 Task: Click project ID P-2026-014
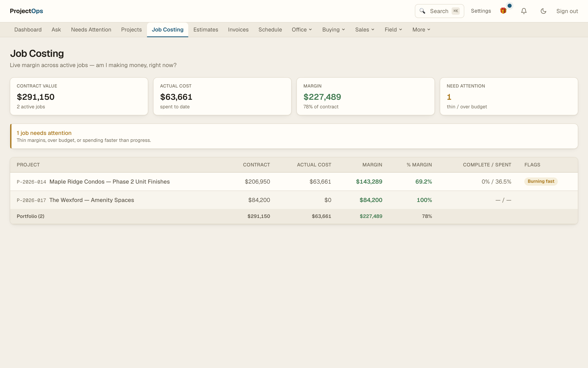(31, 182)
